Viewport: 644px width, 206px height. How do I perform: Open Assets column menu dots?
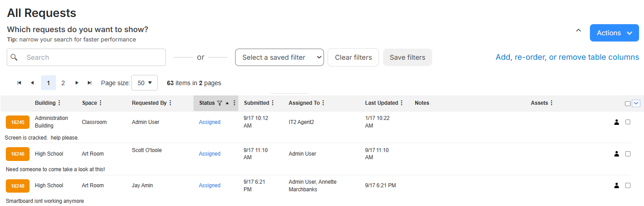(x=551, y=103)
